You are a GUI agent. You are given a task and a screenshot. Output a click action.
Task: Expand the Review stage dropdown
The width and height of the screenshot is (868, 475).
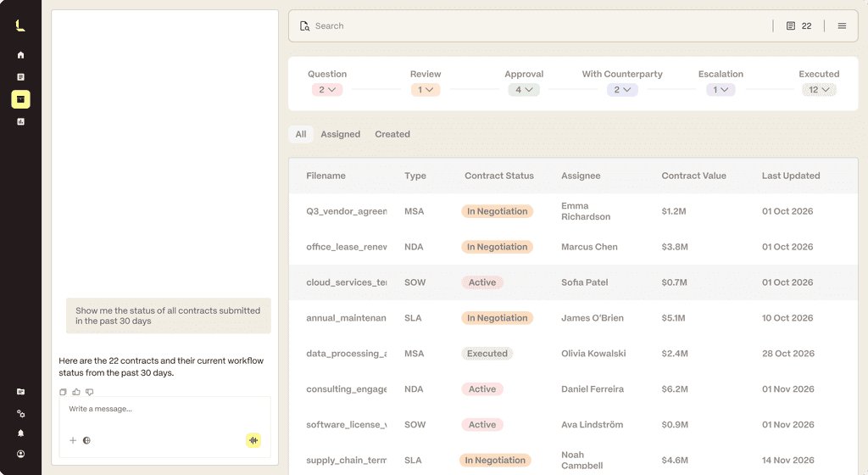(426, 90)
